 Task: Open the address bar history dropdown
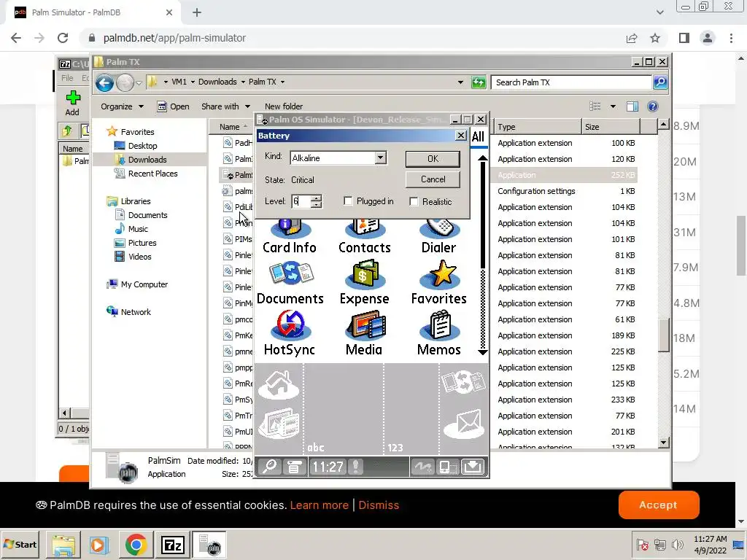tap(460, 82)
